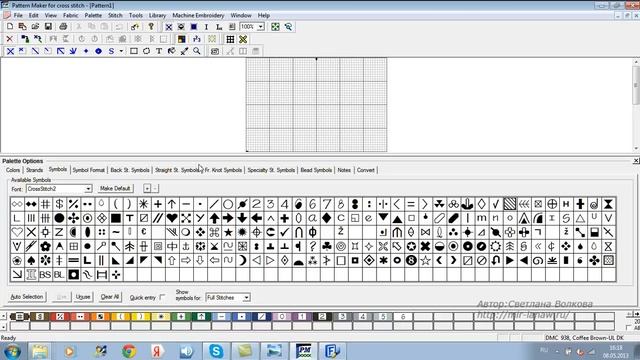Open the Fabric menu
Viewport: 640px width, 360px height.
[71, 15]
